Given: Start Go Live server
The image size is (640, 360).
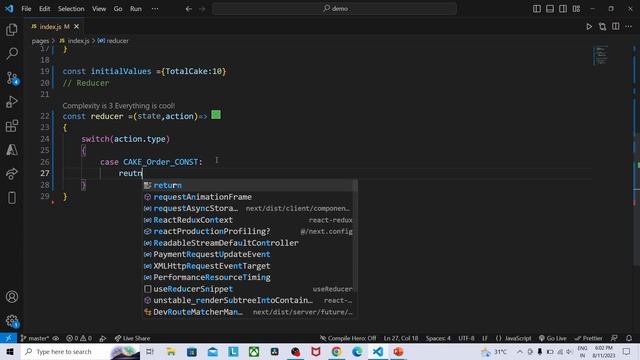Looking at the screenshot, I should pyautogui.click(x=553, y=338).
